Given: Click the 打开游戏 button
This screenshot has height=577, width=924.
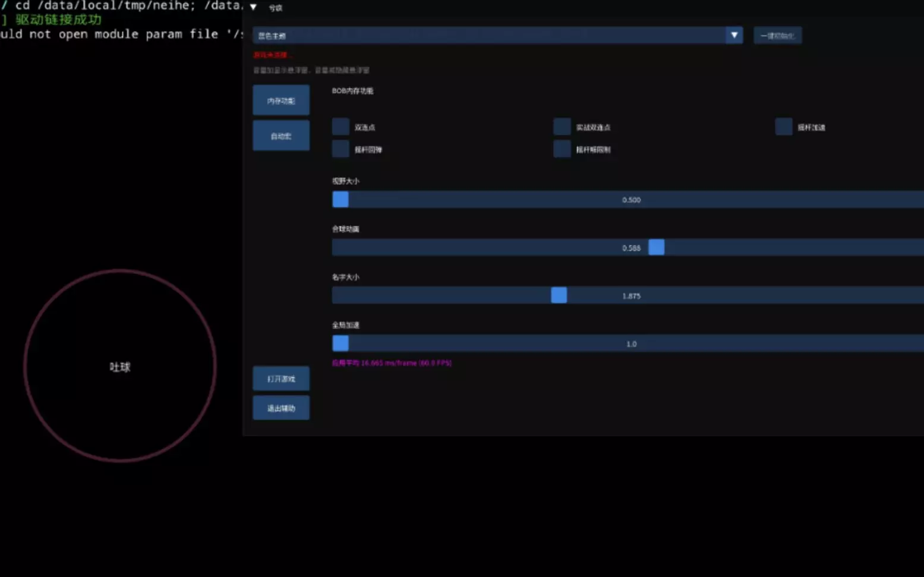Looking at the screenshot, I should click(x=281, y=379).
